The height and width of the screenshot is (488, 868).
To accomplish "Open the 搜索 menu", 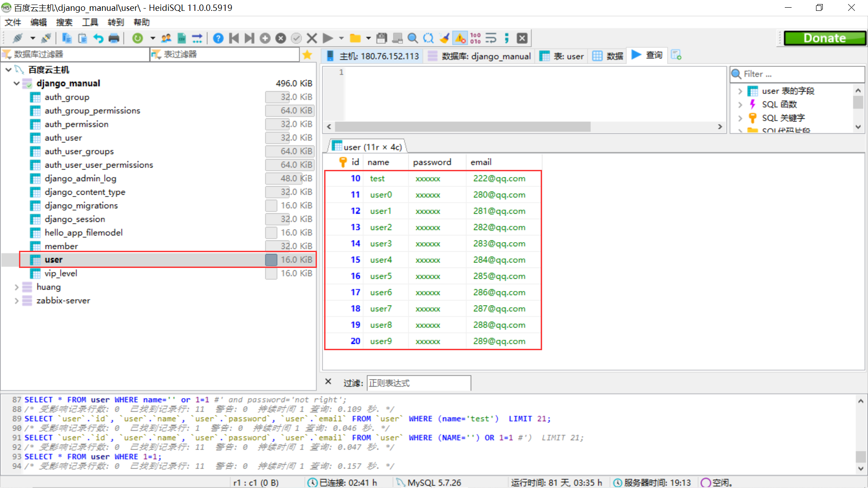I will 64,23.
